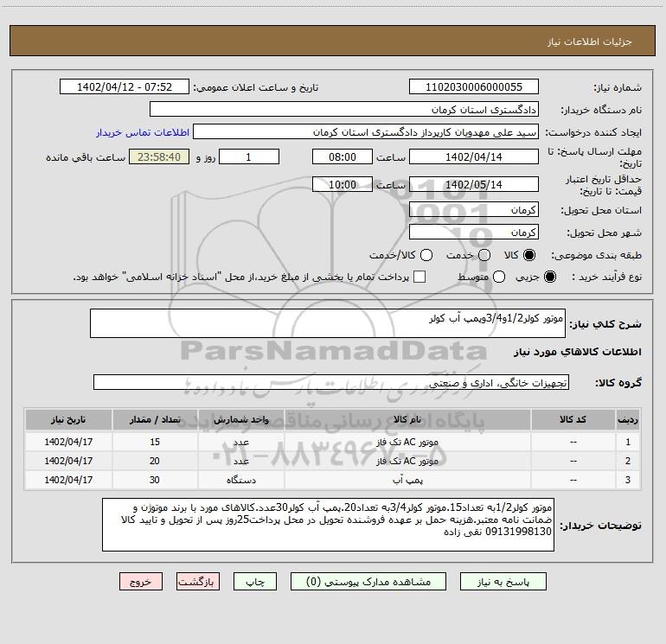Click the چاپ print button

pos(255,582)
